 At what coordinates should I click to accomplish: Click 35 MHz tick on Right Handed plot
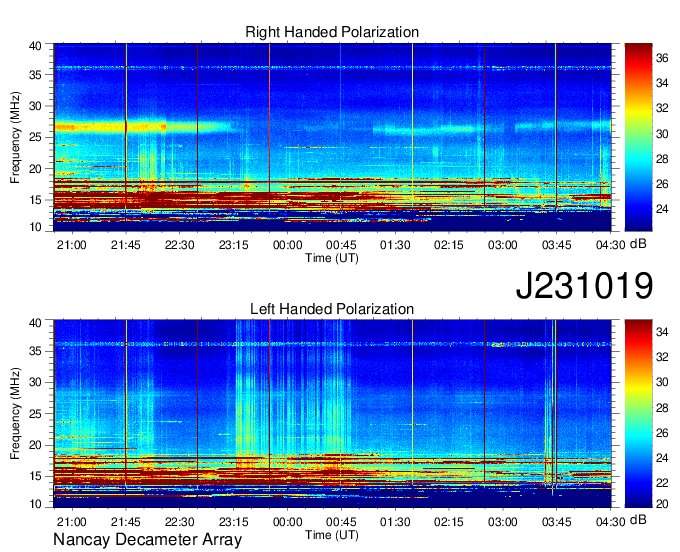(35, 75)
